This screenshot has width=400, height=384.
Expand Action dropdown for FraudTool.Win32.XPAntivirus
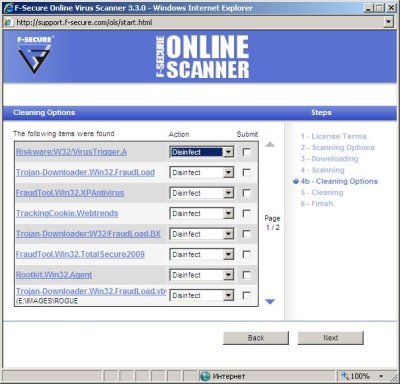click(x=228, y=193)
